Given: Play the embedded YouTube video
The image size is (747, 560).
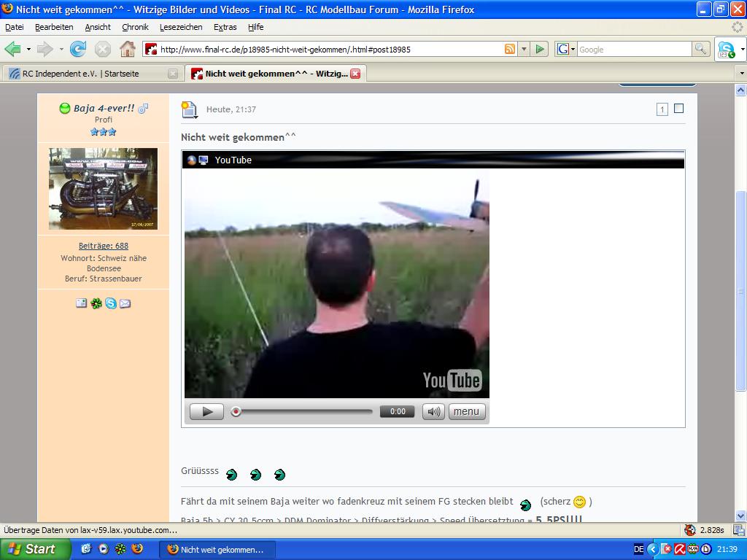Looking at the screenshot, I should (x=206, y=411).
